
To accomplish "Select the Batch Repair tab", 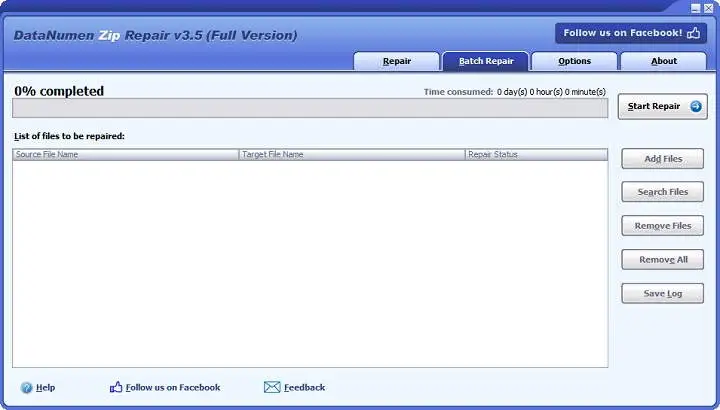I will [486, 62].
